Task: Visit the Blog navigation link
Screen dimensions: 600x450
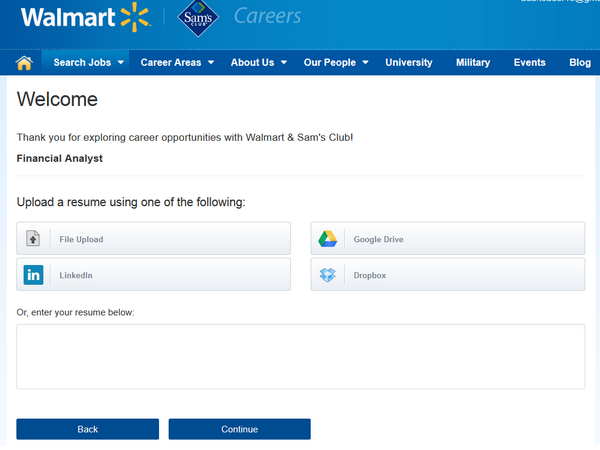Action: click(x=580, y=62)
